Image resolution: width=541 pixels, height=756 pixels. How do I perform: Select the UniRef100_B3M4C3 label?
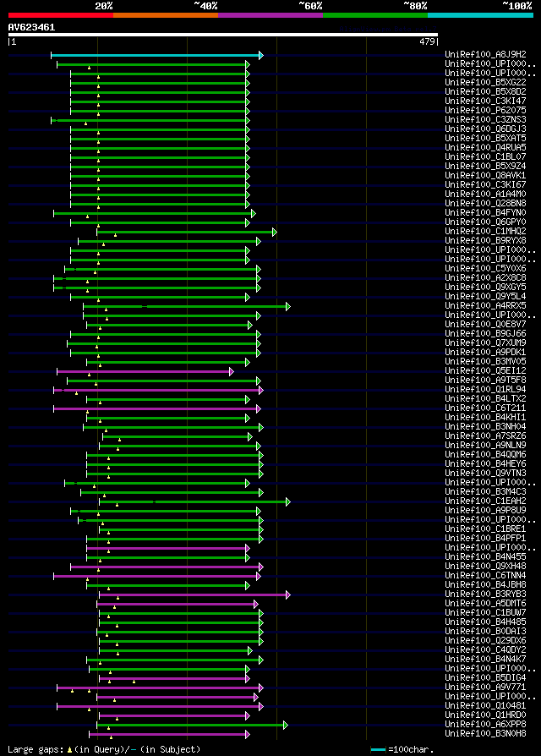485,492
